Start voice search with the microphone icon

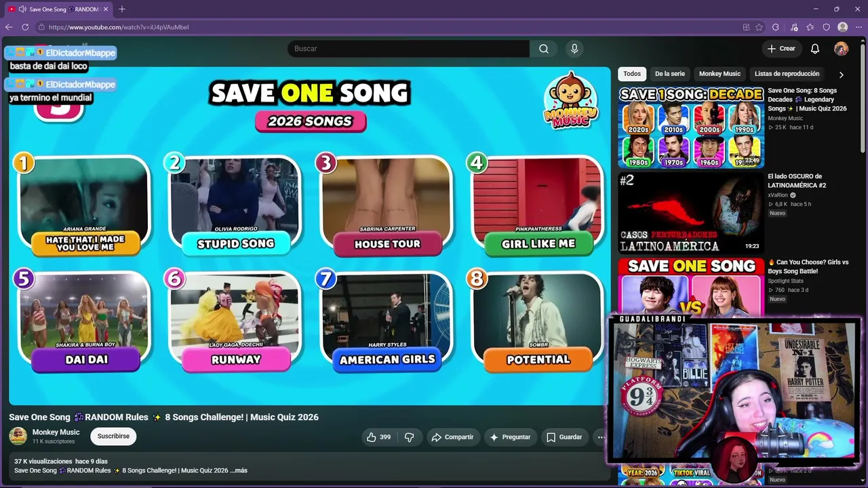click(x=574, y=49)
